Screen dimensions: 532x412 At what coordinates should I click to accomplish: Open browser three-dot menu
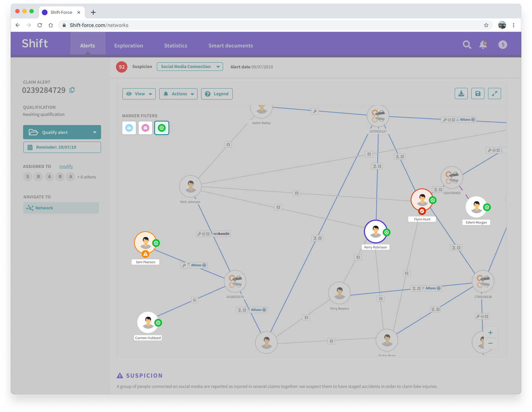514,25
